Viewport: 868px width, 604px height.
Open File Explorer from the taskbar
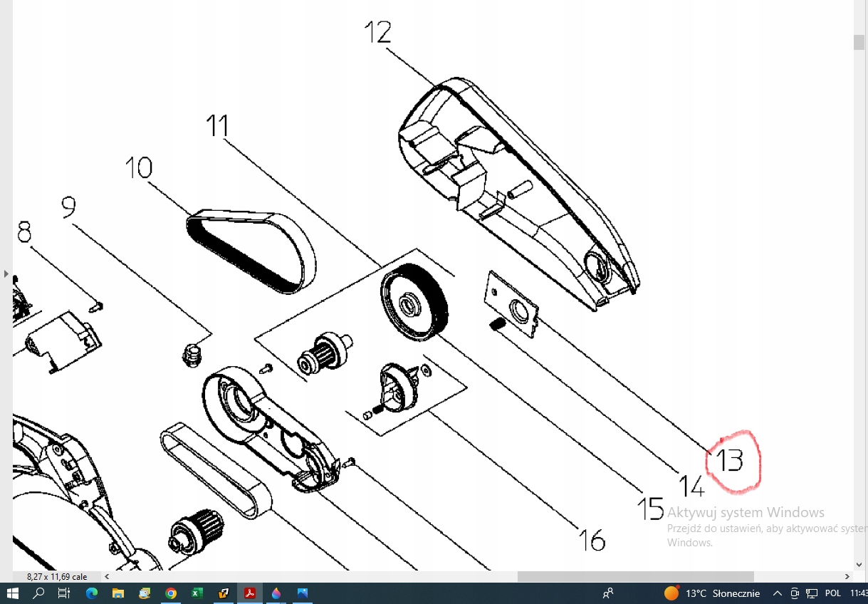tap(117, 593)
